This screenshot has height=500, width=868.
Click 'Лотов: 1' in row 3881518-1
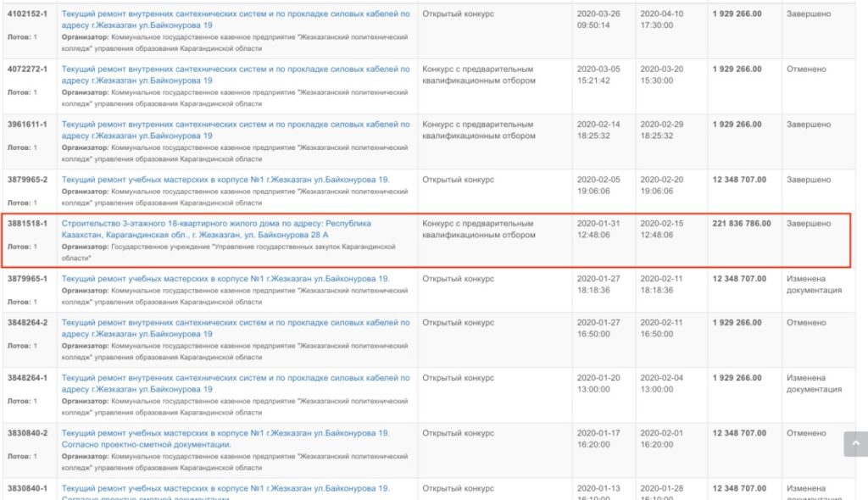point(22,247)
